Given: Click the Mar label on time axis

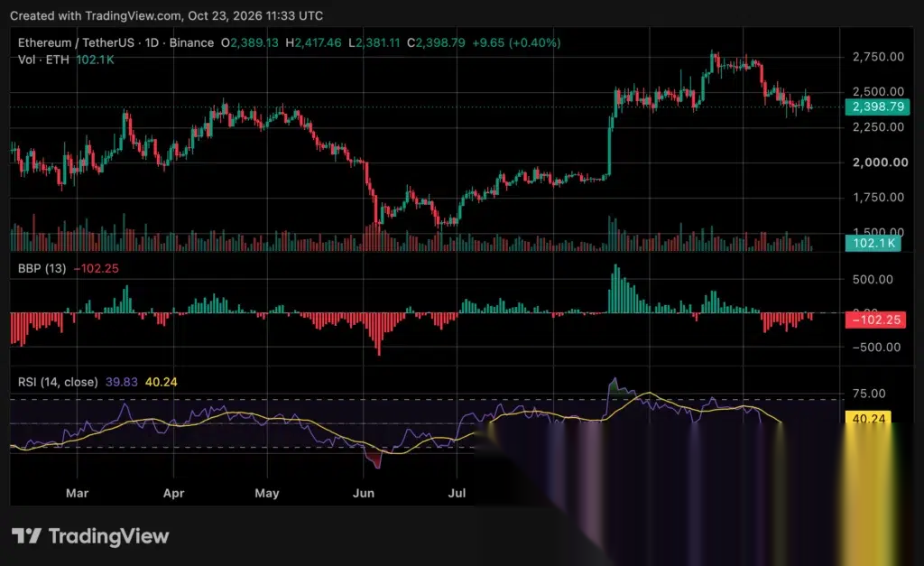Looking at the screenshot, I should pos(78,494).
